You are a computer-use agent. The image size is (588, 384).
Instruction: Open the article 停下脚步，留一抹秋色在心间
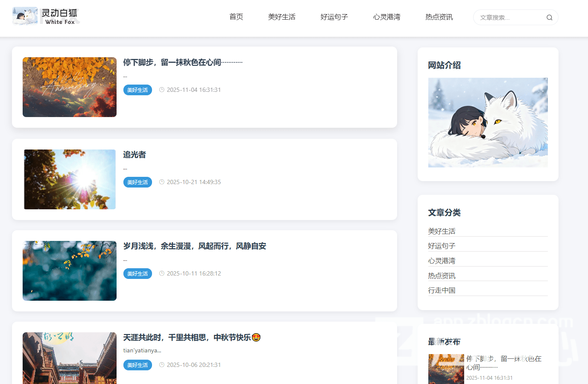[x=182, y=62]
